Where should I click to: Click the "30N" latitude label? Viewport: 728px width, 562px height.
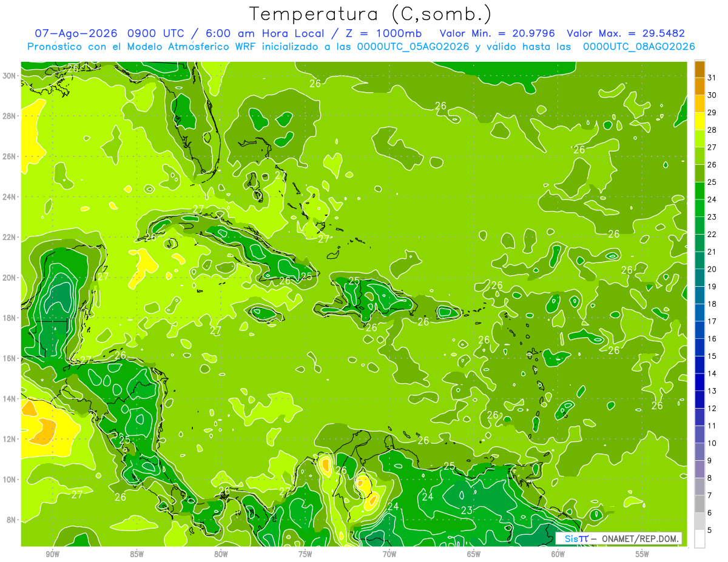tap(10, 75)
